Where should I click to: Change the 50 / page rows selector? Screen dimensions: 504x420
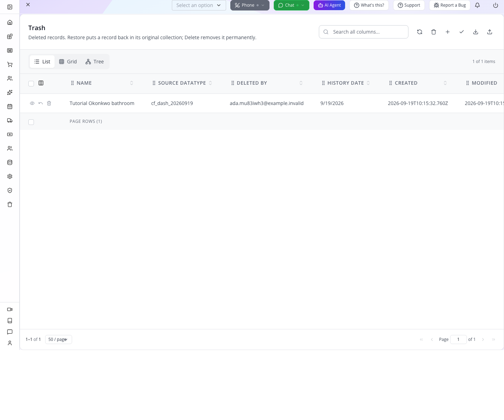click(x=58, y=339)
